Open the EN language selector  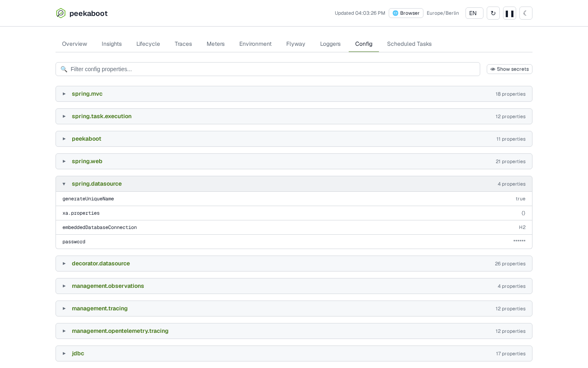[x=474, y=13]
